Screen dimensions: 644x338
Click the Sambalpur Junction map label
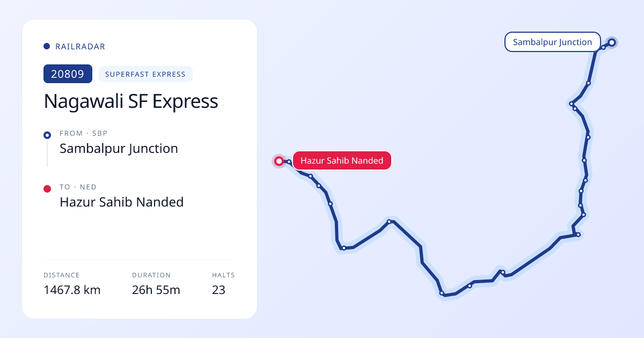coord(552,42)
